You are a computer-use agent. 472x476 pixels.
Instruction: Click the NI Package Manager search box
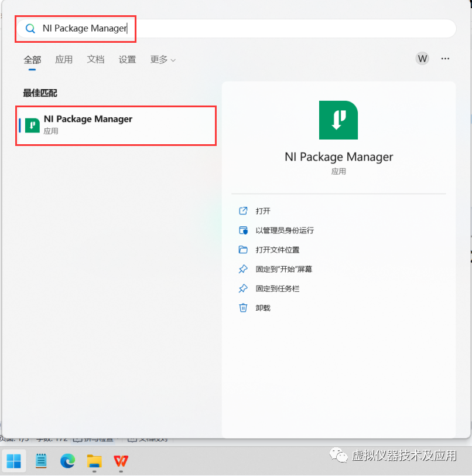coord(236,29)
